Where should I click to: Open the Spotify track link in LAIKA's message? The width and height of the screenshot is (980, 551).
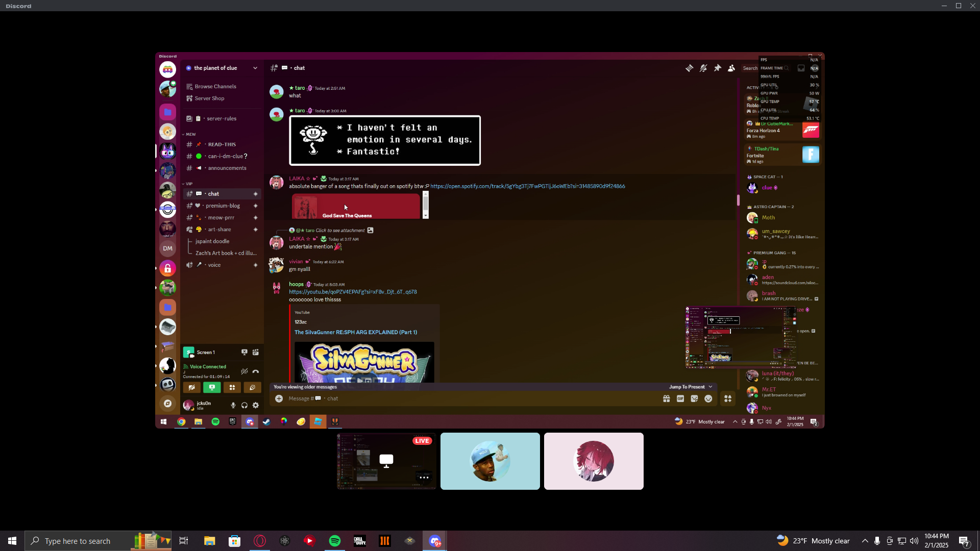point(527,186)
